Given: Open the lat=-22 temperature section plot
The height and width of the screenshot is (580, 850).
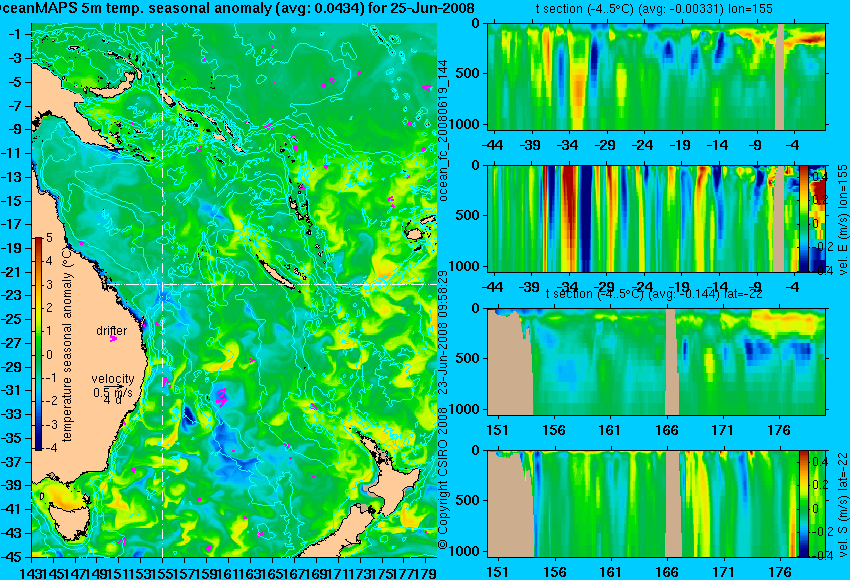Looking at the screenshot, I should pos(657,362).
